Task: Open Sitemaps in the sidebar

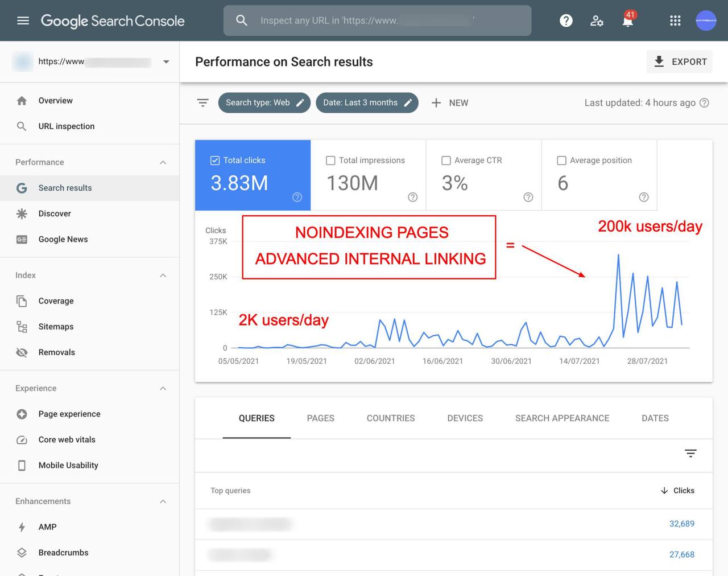Action: click(89, 327)
